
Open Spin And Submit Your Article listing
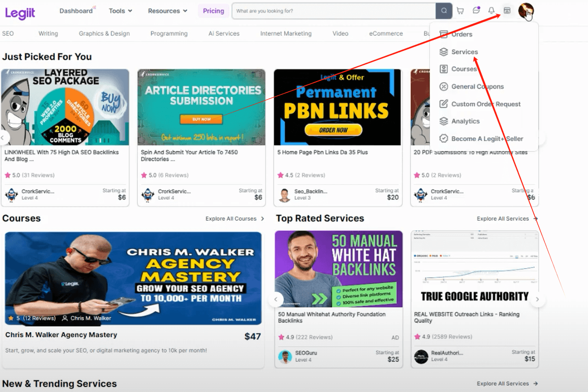tap(189, 156)
